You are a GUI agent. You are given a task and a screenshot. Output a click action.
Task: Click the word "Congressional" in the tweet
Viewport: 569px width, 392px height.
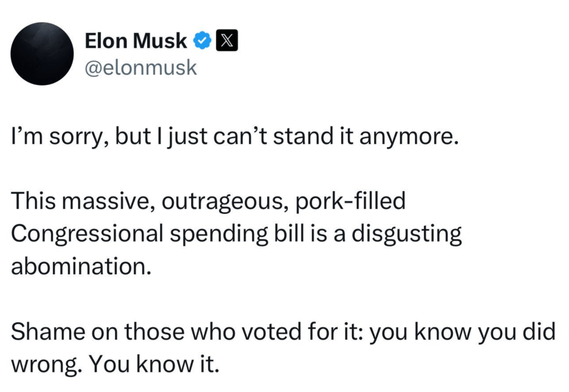point(87,234)
